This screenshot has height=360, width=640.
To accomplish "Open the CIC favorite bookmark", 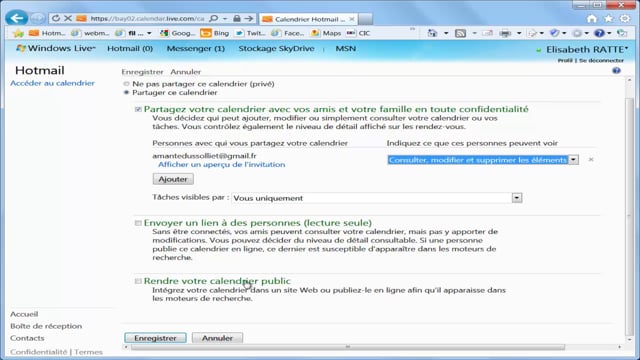I will click(x=358, y=33).
